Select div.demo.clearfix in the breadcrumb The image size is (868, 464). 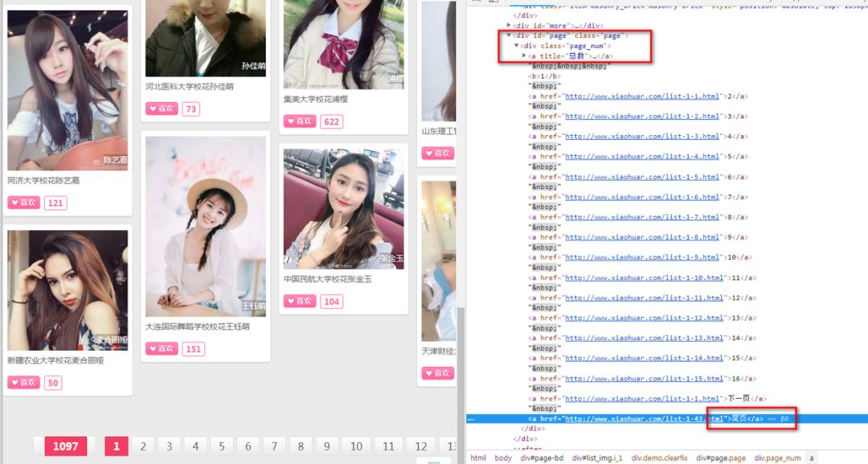[659, 458]
